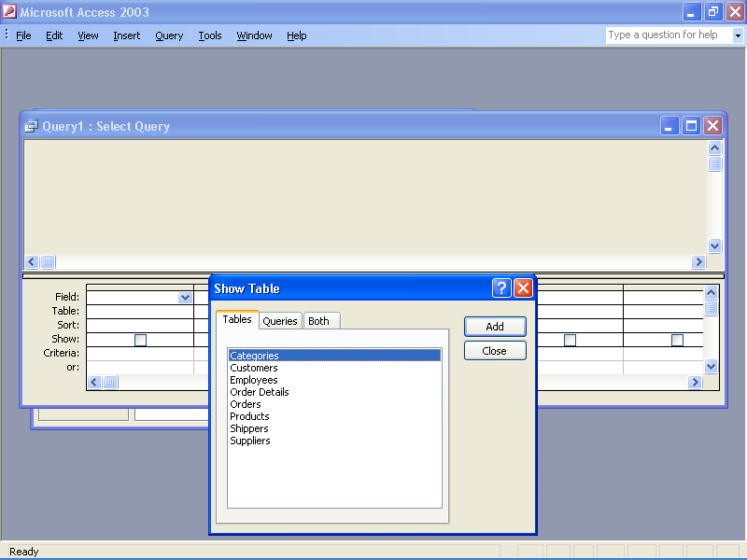
Task: Click scroll down arrow in table pane
Action: coord(714,245)
